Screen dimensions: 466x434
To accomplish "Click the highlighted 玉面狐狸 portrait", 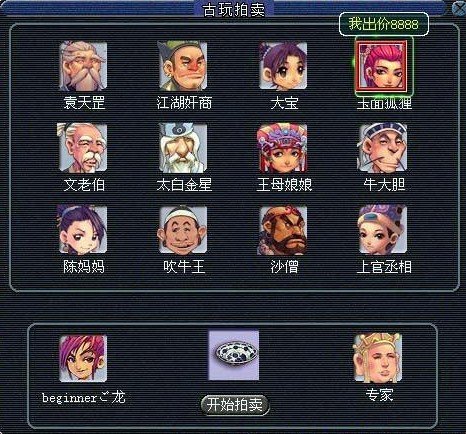I will 382,66.
